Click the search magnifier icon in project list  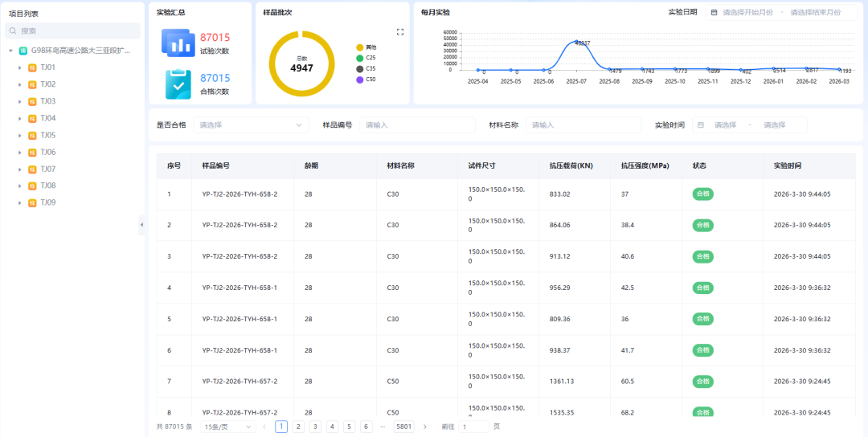click(x=13, y=31)
